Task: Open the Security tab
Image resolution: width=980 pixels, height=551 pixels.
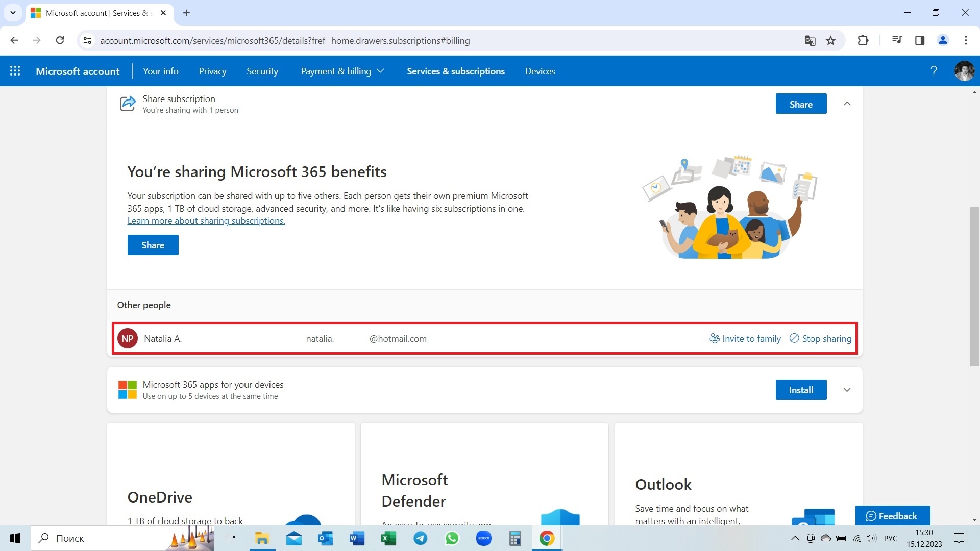Action: (x=262, y=71)
